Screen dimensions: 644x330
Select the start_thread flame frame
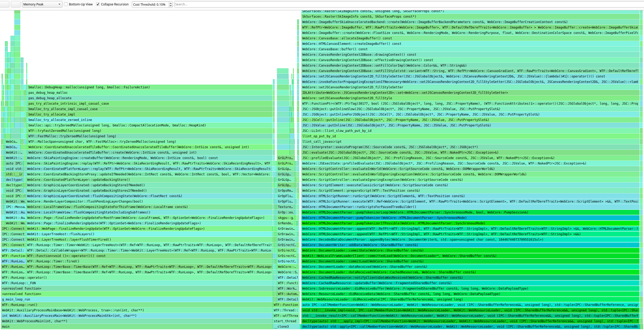coord(286,321)
